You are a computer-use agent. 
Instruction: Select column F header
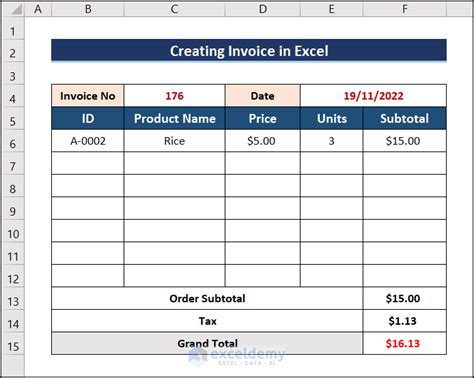(x=405, y=9)
